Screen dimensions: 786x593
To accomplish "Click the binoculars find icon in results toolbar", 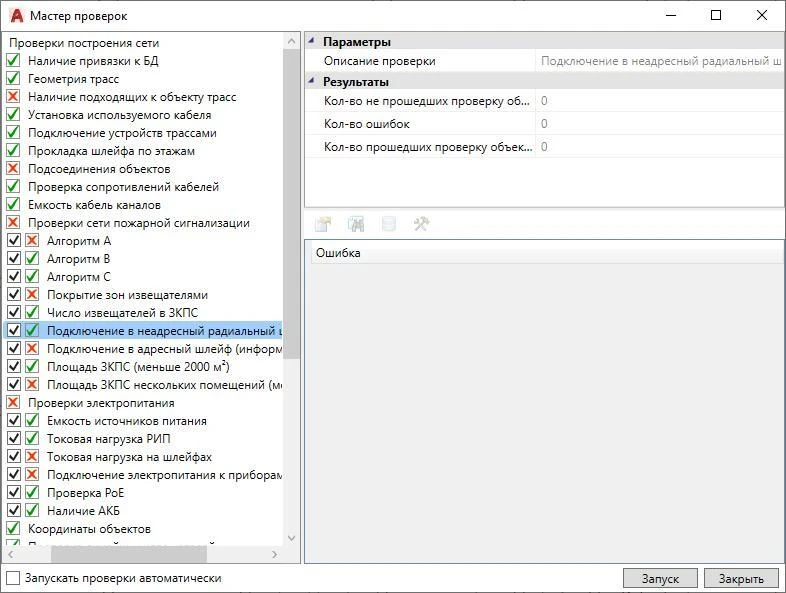I will (x=355, y=225).
